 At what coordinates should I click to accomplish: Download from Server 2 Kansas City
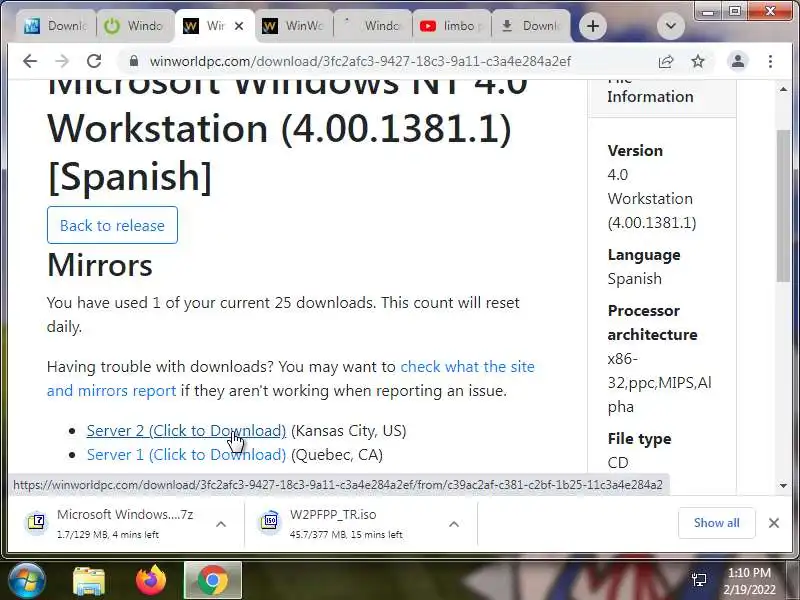186,431
